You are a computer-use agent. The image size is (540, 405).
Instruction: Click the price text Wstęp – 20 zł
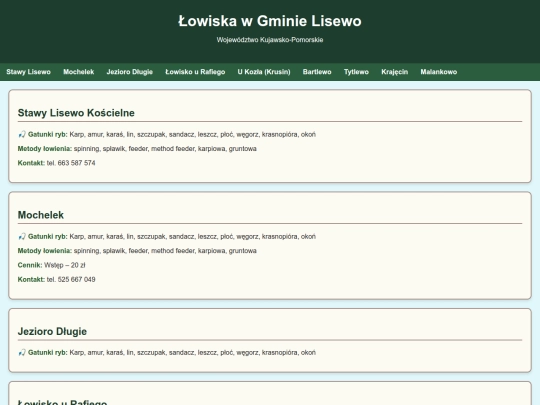click(65, 265)
